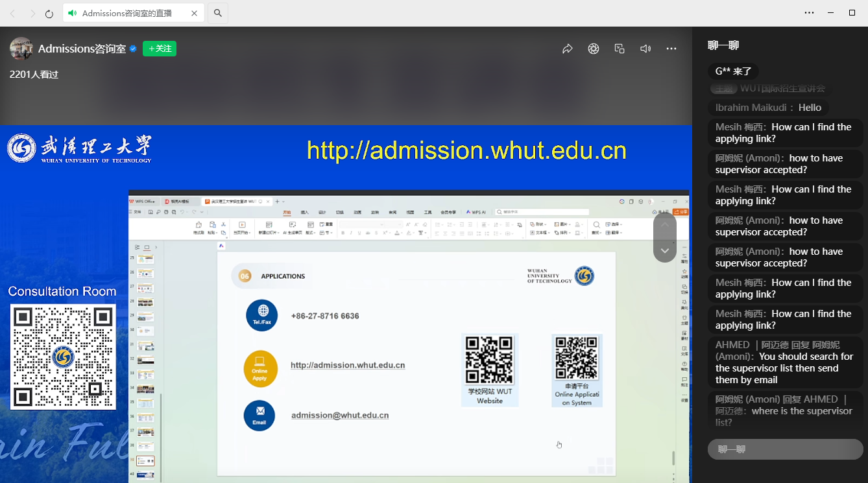Open the stream's more options ellipsis
This screenshot has height=483, width=868.
[x=671, y=49]
